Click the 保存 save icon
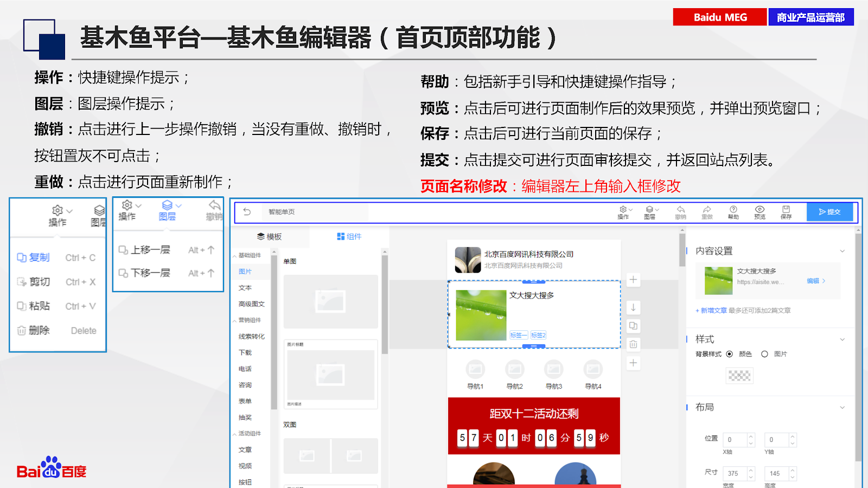868x488 pixels. point(786,213)
